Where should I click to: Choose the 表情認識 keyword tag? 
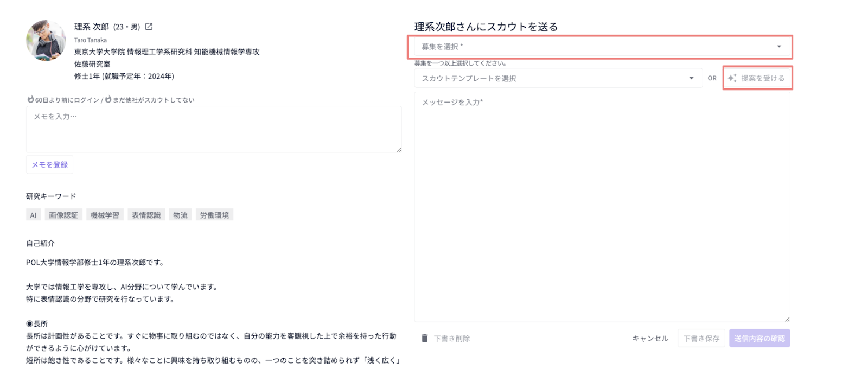coord(146,215)
